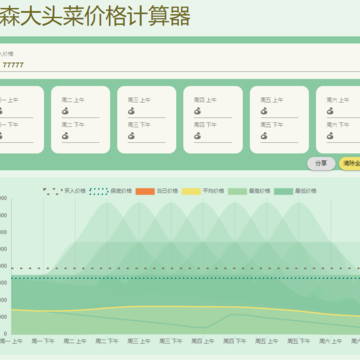Click the turnip icon for 周三 上午

pos(131,111)
